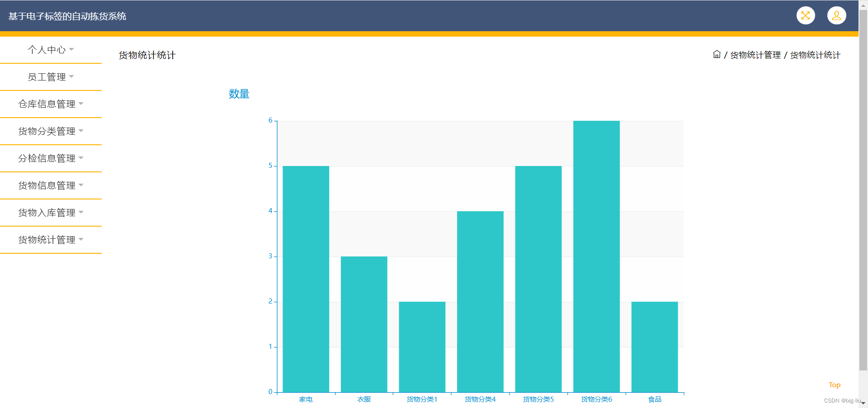Expand the 货物入库管理 dropdown arrow
The image size is (868, 408).
click(x=81, y=212)
